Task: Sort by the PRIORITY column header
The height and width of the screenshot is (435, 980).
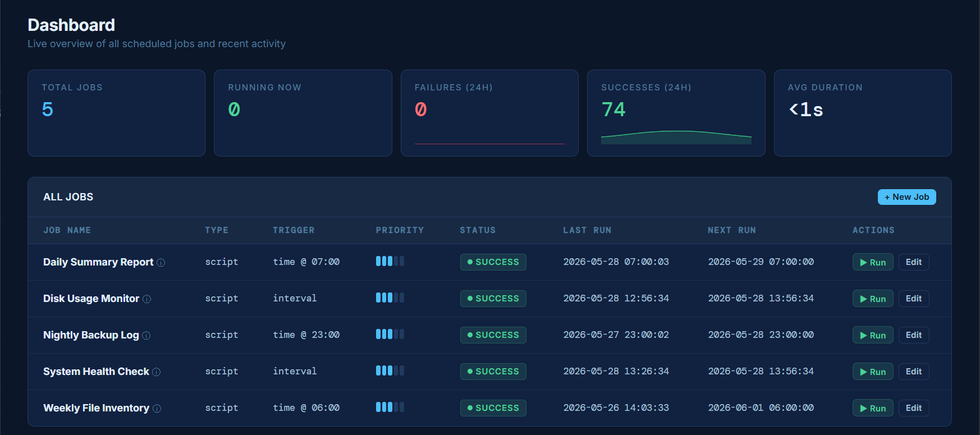Action: 400,230
